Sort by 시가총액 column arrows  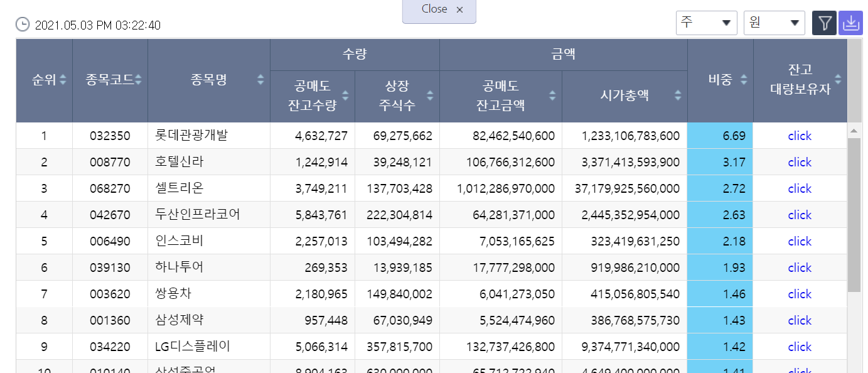click(x=678, y=95)
